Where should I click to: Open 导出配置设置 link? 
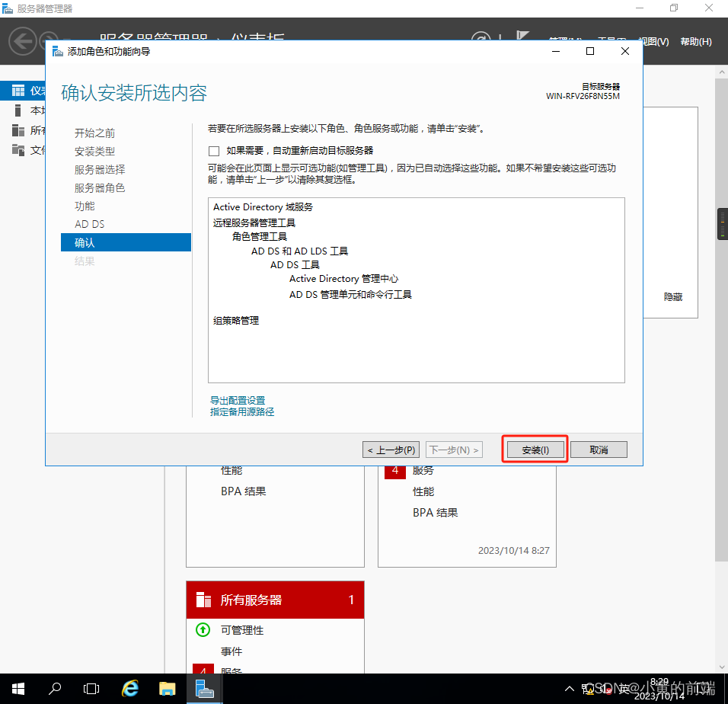click(x=238, y=400)
